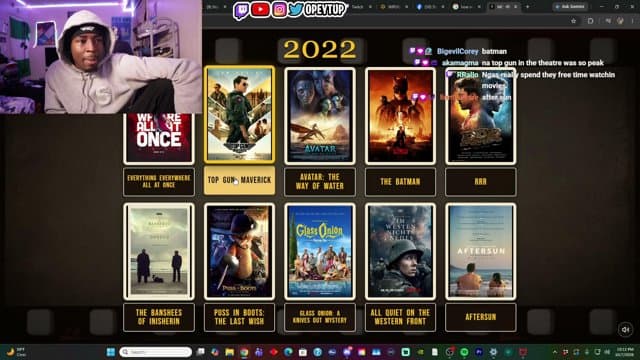
Task: Choose the Puss in Boots poster
Action: pos(239,251)
